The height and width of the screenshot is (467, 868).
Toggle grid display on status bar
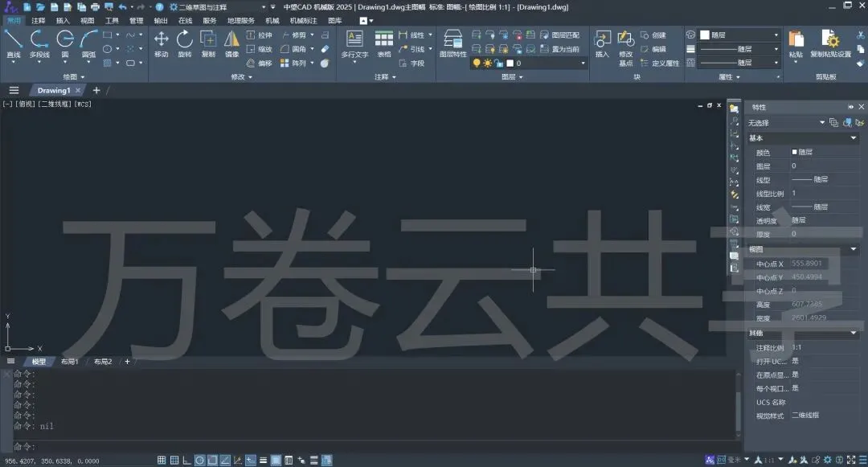[174, 460]
